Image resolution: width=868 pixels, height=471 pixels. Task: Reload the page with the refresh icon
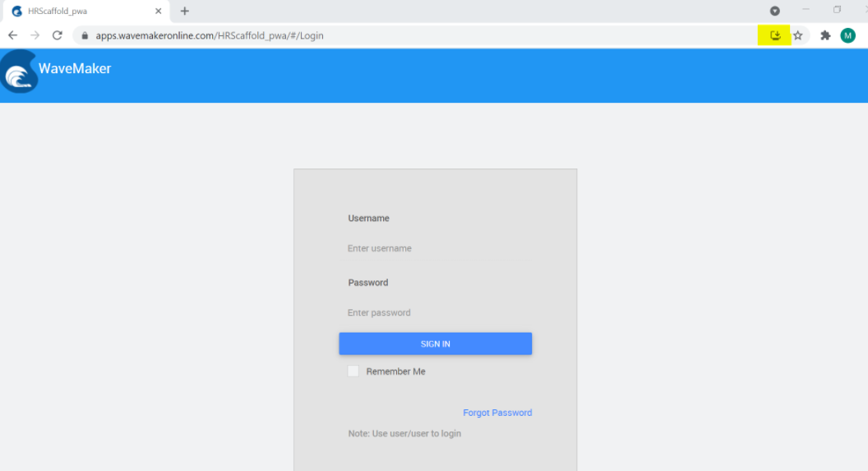[x=58, y=35]
